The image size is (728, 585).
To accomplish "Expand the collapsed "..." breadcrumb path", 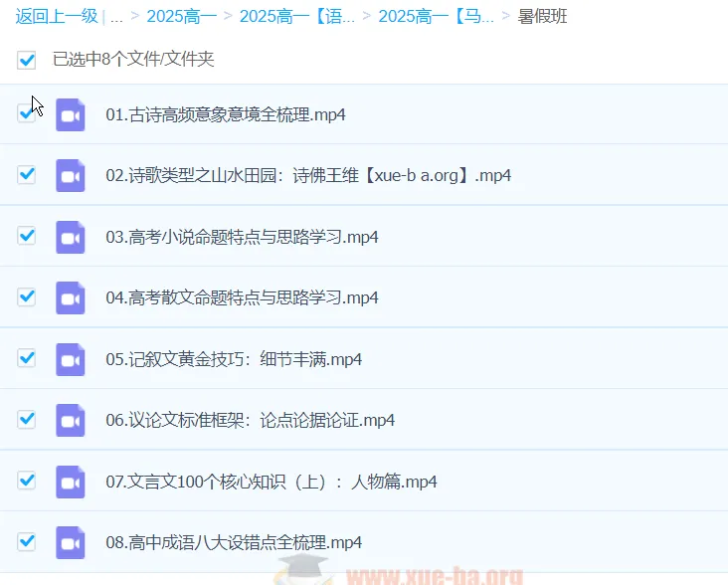I will pyautogui.click(x=116, y=17).
